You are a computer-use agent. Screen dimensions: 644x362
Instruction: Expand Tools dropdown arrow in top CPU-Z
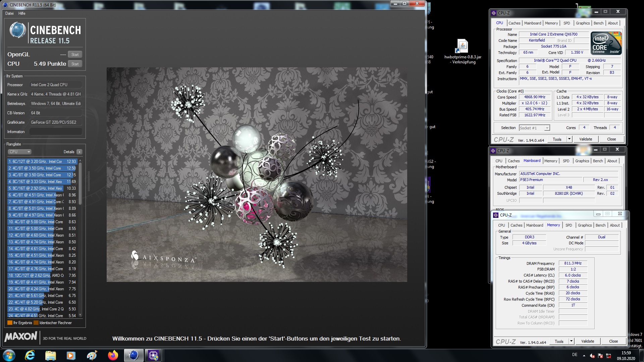[569, 139]
